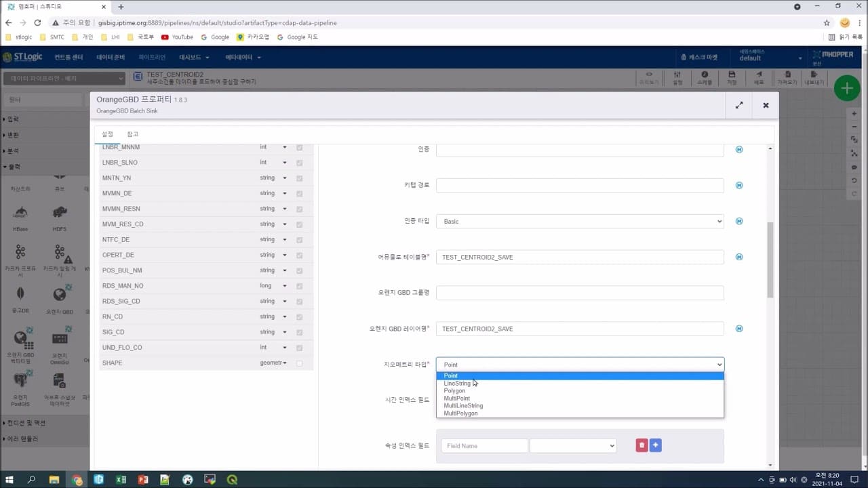Image resolution: width=868 pixels, height=488 pixels.
Task: Choose Polygon from geometry type list
Action: (x=580, y=391)
